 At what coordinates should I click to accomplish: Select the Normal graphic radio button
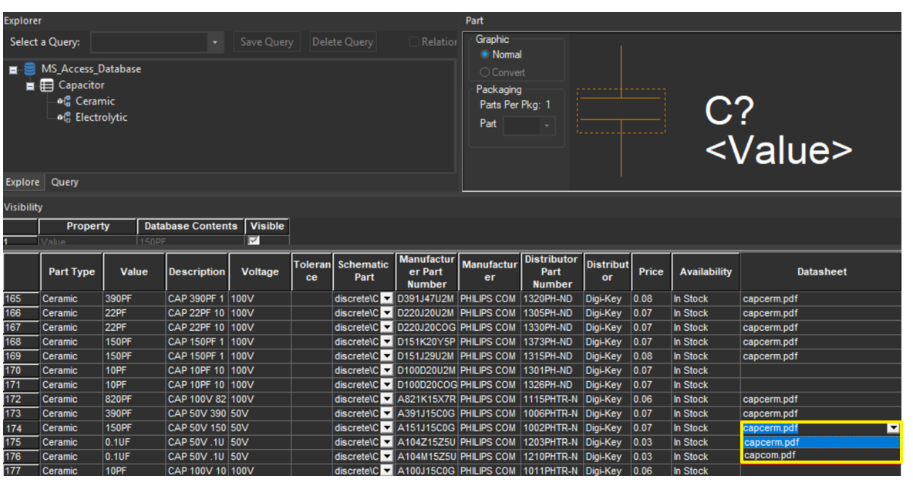coord(486,55)
